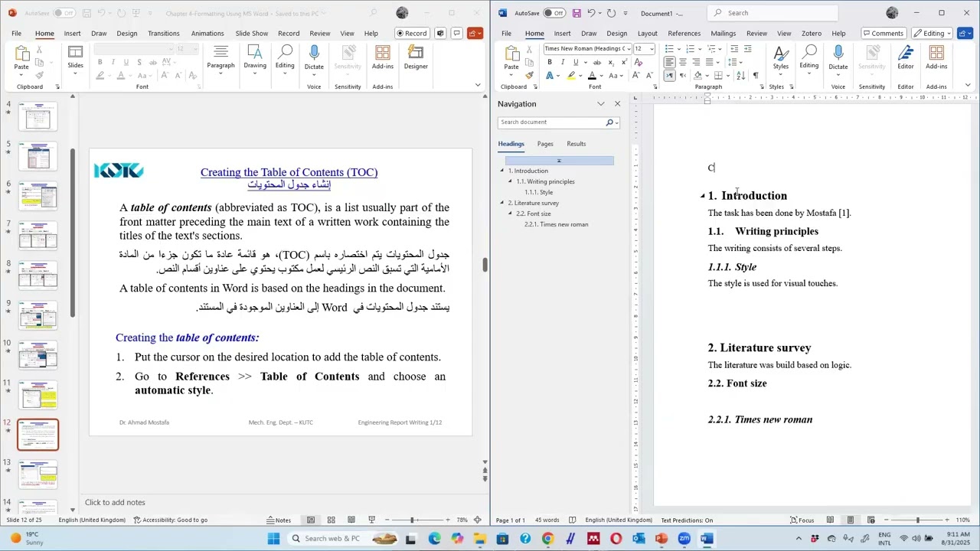Click 1.1.1. Style in Navigation pane

[x=538, y=192]
